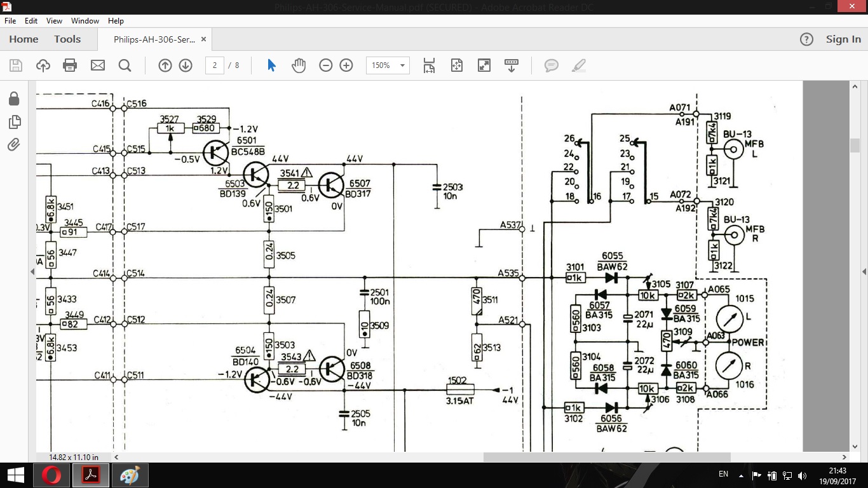868x488 pixels.
Task: Select the Hand pan tool
Action: [299, 65]
